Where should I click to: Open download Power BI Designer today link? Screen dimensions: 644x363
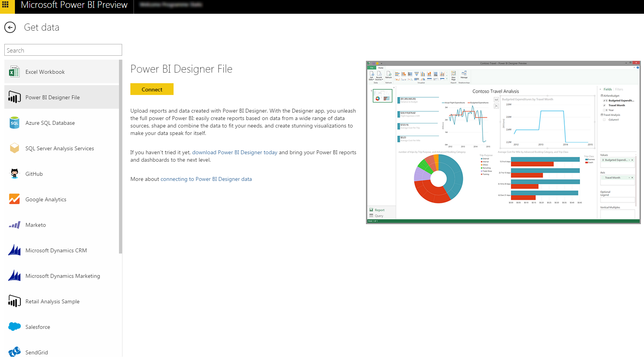tap(235, 152)
